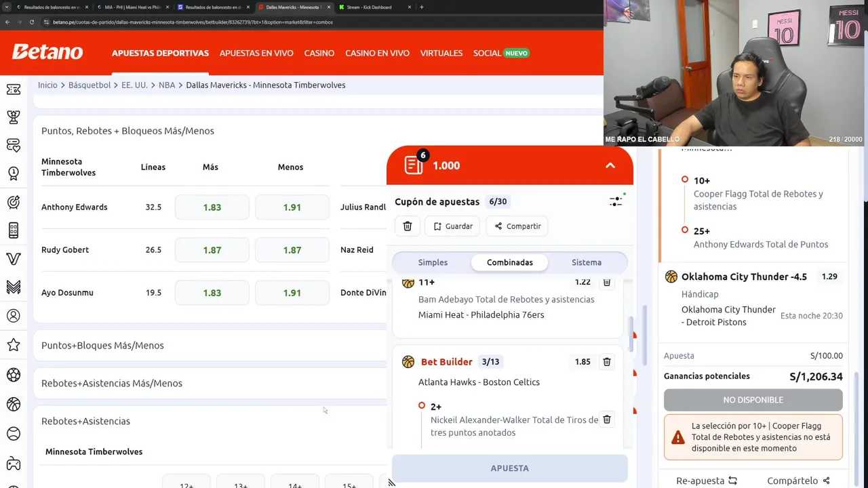Click the Guardar coupon button
Screen dimensions: 868x488
[453, 226]
